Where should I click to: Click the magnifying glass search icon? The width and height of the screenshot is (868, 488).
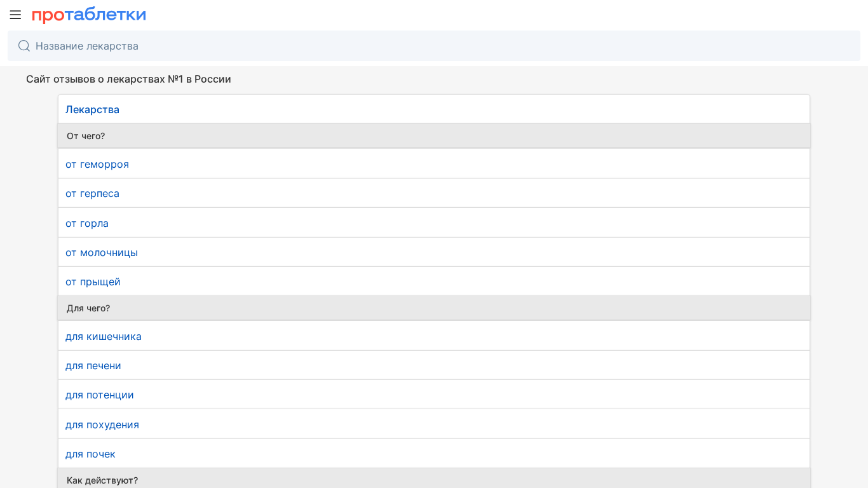coord(24,46)
